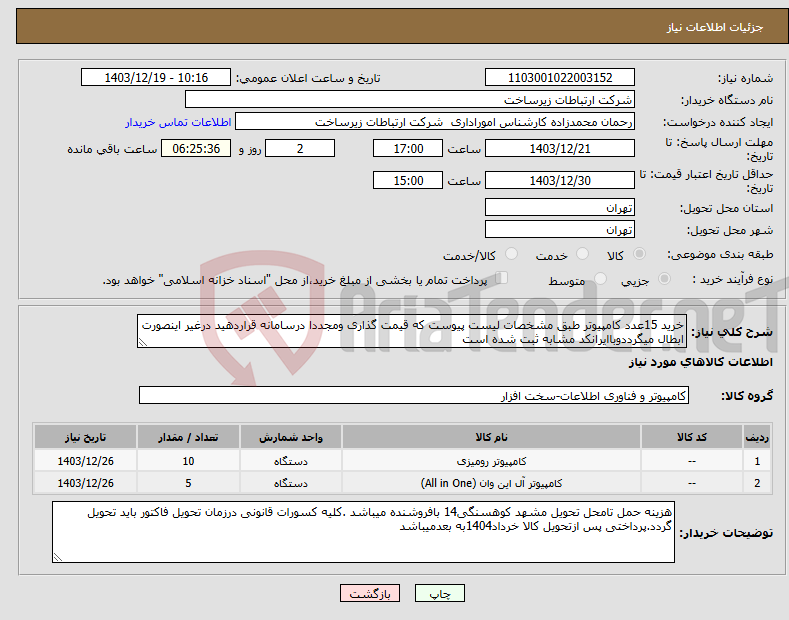Click need date cell in row 2
The image size is (789, 620).
coord(86,483)
